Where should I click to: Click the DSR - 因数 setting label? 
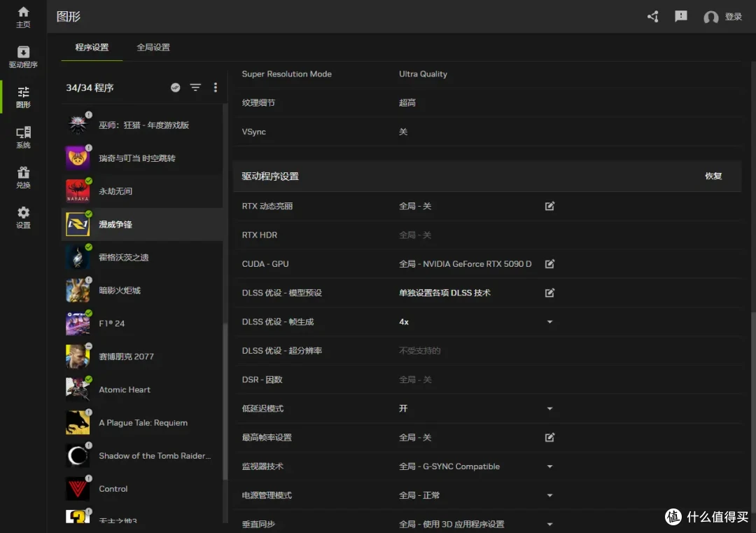pyautogui.click(x=262, y=380)
